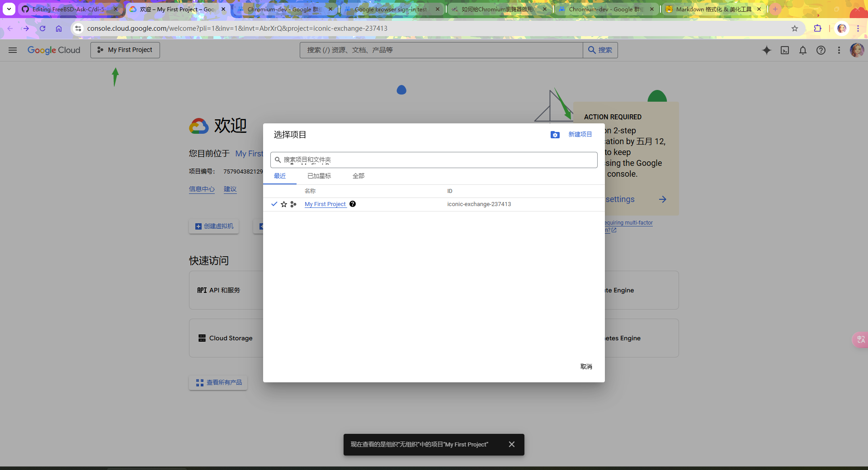This screenshot has width=868, height=470.
Task: Close the Editing FreeBSD-Ask tab
Action: (x=116, y=9)
